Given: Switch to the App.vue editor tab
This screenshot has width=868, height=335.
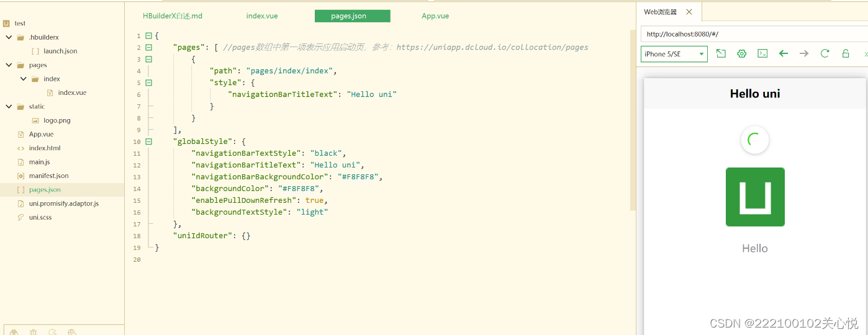Looking at the screenshot, I should pyautogui.click(x=435, y=16).
